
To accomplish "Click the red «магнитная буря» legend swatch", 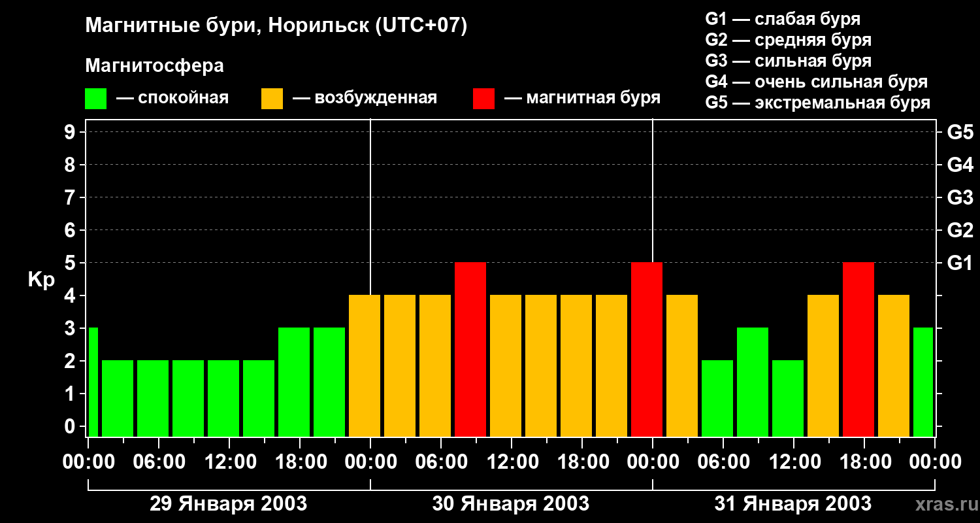I will [x=483, y=99].
